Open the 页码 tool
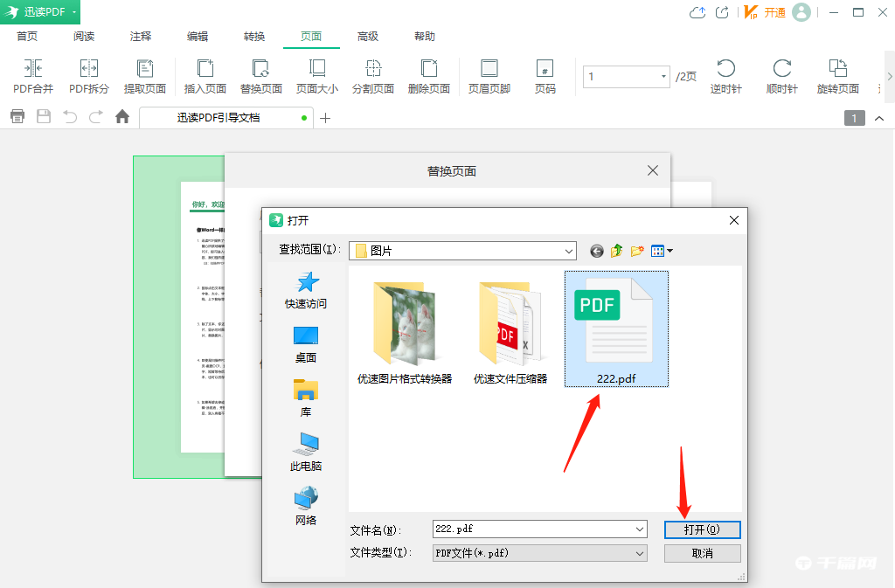Image resolution: width=895 pixels, height=588 pixels. tap(545, 77)
